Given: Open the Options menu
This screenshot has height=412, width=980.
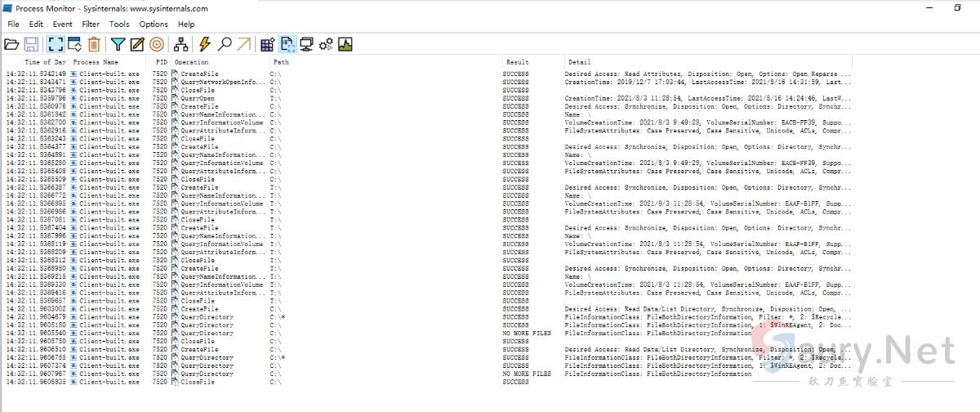Looking at the screenshot, I should click(x=154, y=25).
